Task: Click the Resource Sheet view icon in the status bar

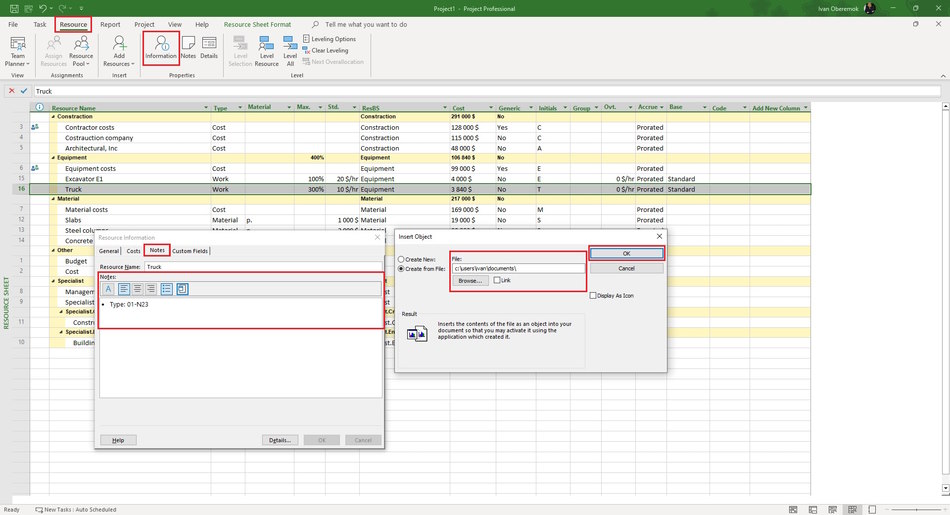Action: pyautogui.click(x=852, y=510)
